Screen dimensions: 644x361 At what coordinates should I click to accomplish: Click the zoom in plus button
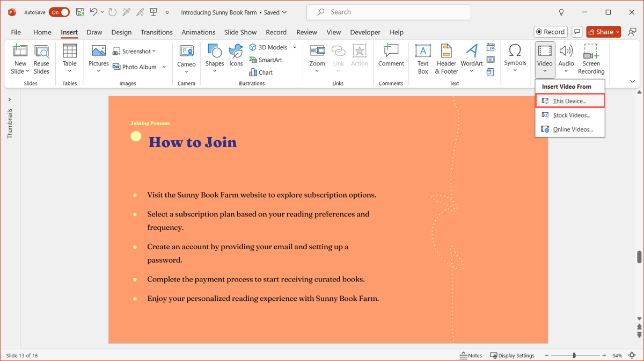604,356
